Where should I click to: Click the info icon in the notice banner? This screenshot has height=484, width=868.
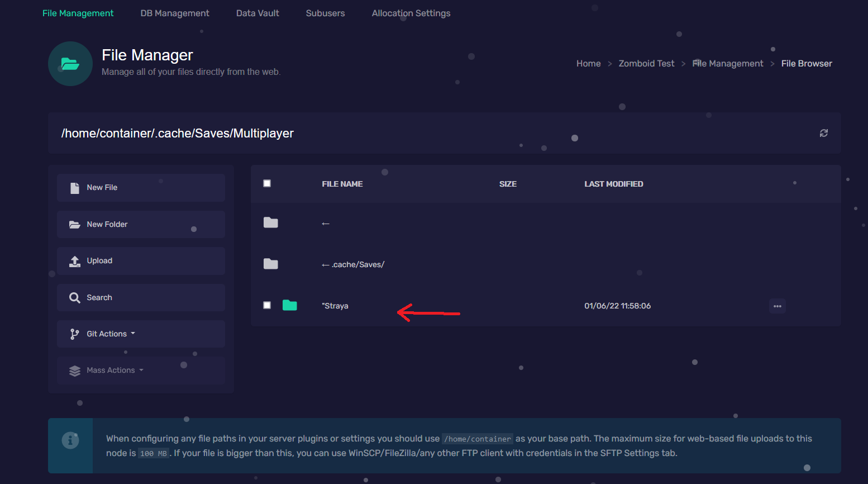coord(70,440)
